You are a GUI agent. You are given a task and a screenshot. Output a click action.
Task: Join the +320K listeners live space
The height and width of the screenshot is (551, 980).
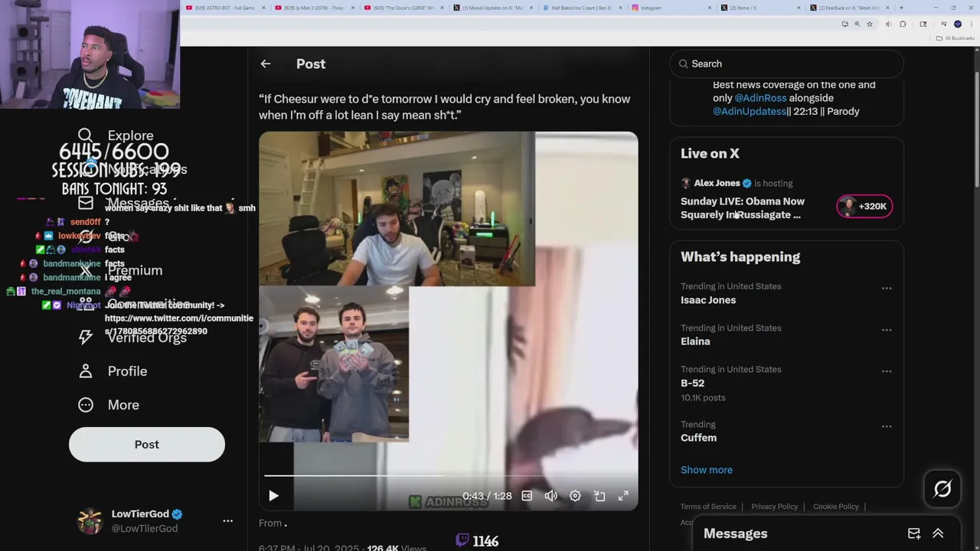864,206
